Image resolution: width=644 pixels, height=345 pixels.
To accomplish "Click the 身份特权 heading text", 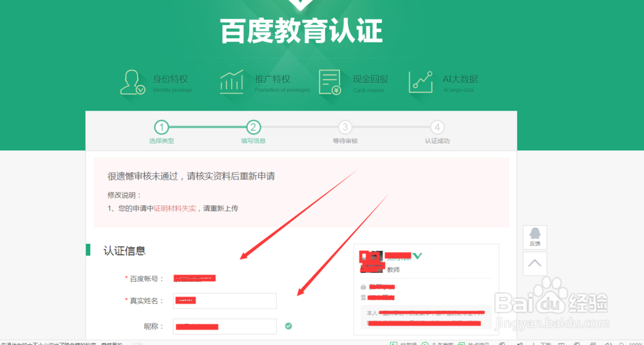I will (171, 79).
